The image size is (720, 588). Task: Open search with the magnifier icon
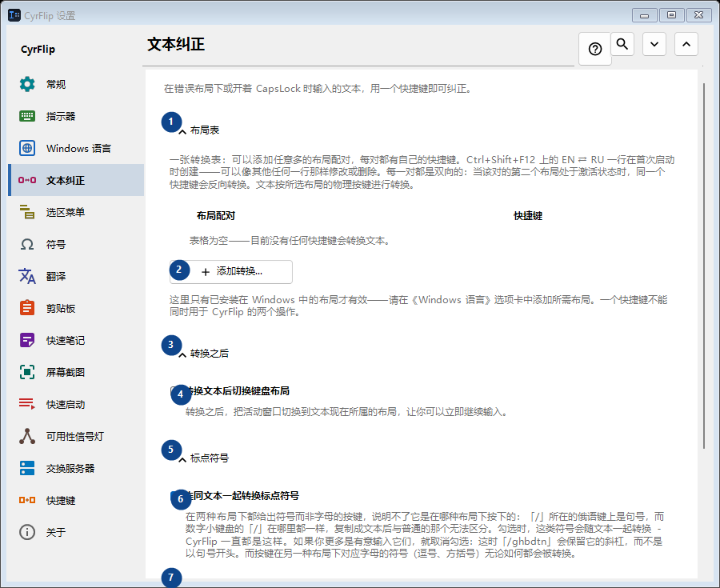622,44
